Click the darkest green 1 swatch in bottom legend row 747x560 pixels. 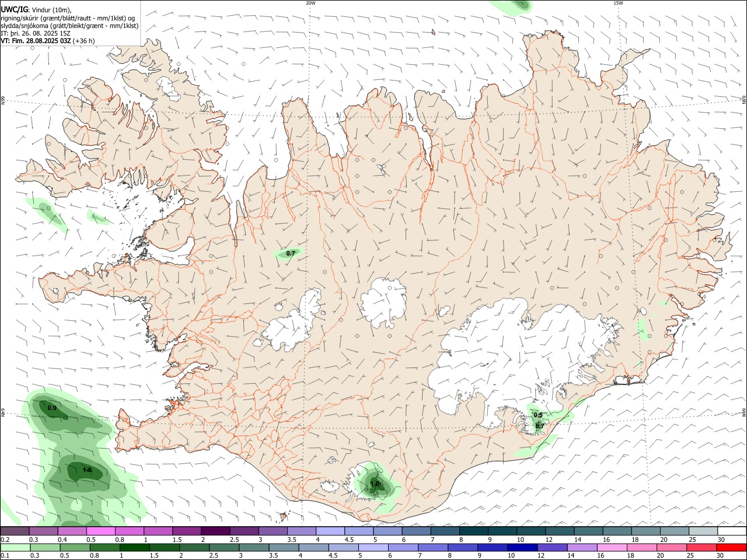coord(134,547)
